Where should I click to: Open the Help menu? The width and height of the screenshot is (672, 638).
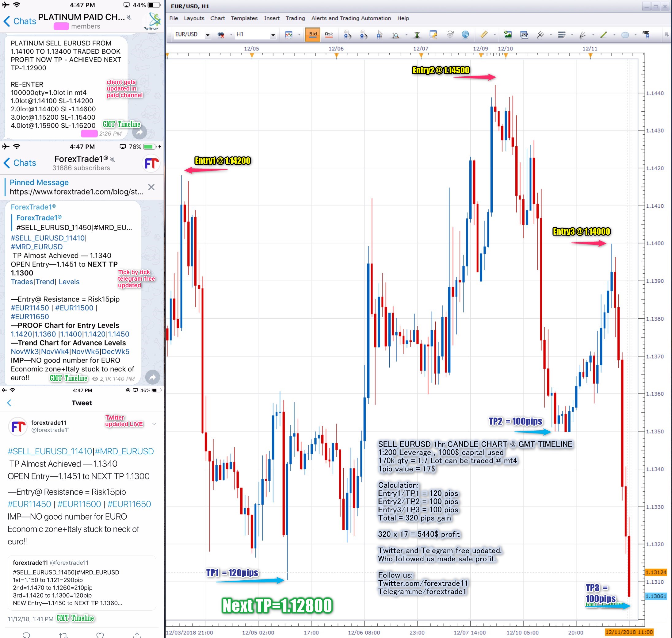(x=403, y=18)
